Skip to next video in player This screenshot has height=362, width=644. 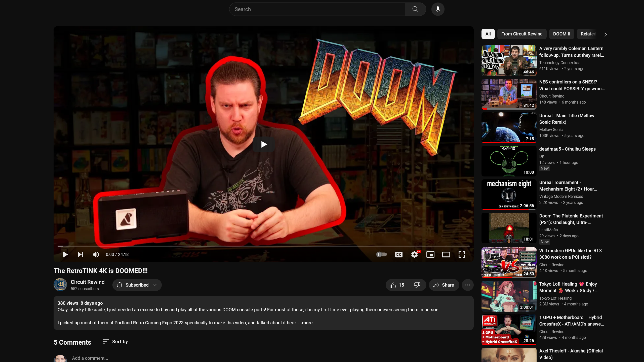point(80,254)
